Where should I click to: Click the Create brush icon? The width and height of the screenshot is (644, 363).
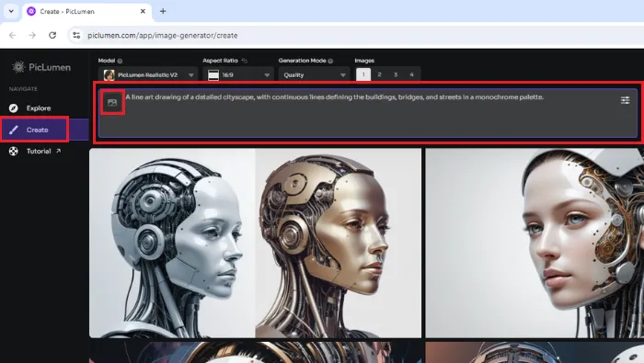click(x=14, y=130)
